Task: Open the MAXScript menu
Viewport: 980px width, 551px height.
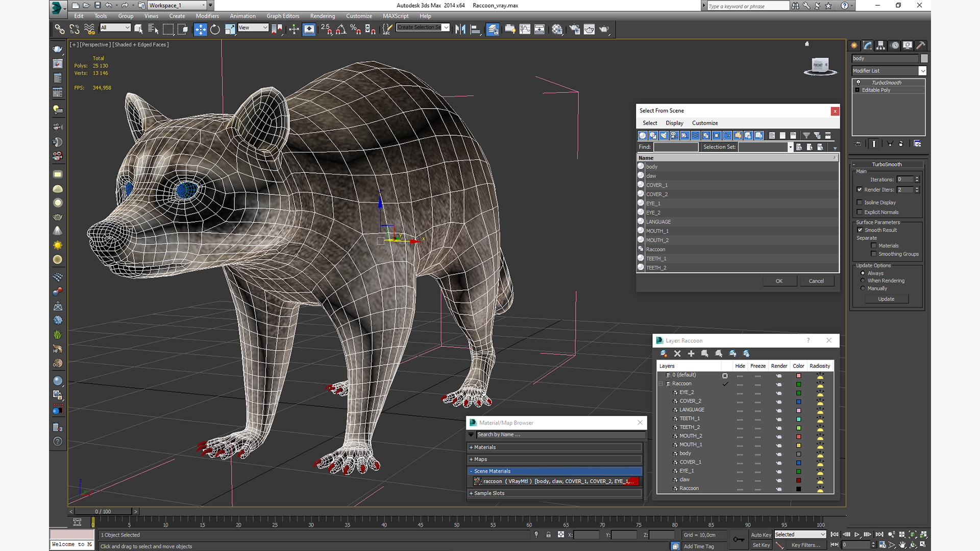Action: pyautogui.click(x=396, y=16)
